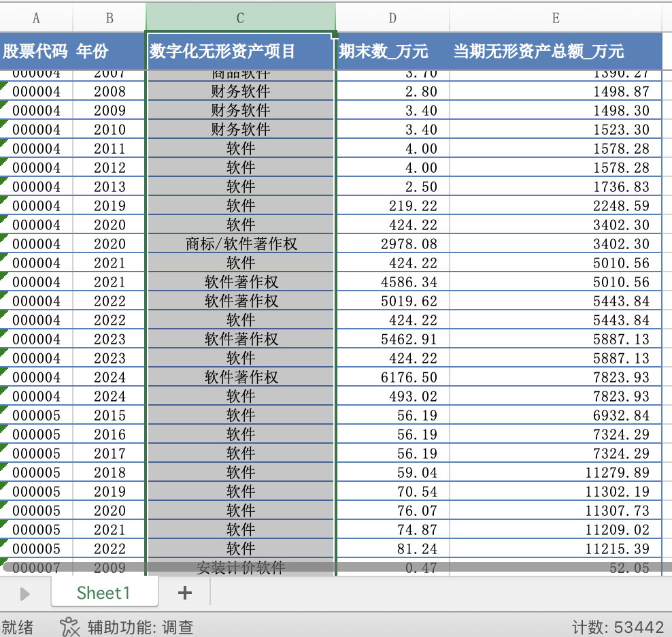Select column C header

coord(240,18)
